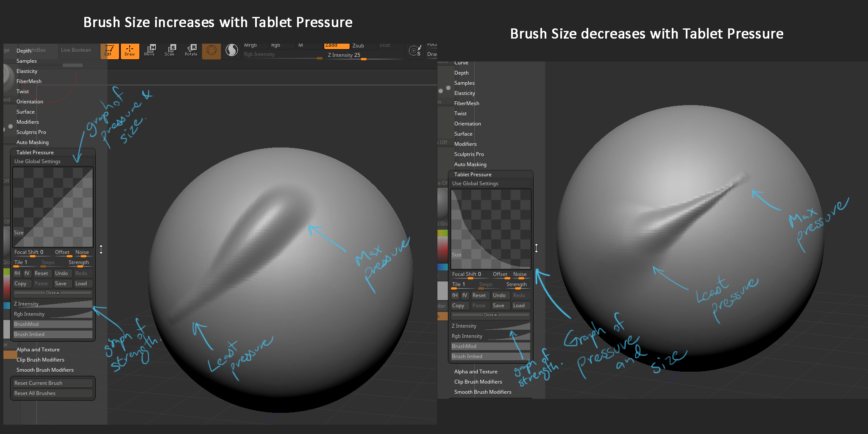Click the Reset Current Brush button
Viewport: 868px width, 434px height.
pyautogui.click(x=53, y=383)
